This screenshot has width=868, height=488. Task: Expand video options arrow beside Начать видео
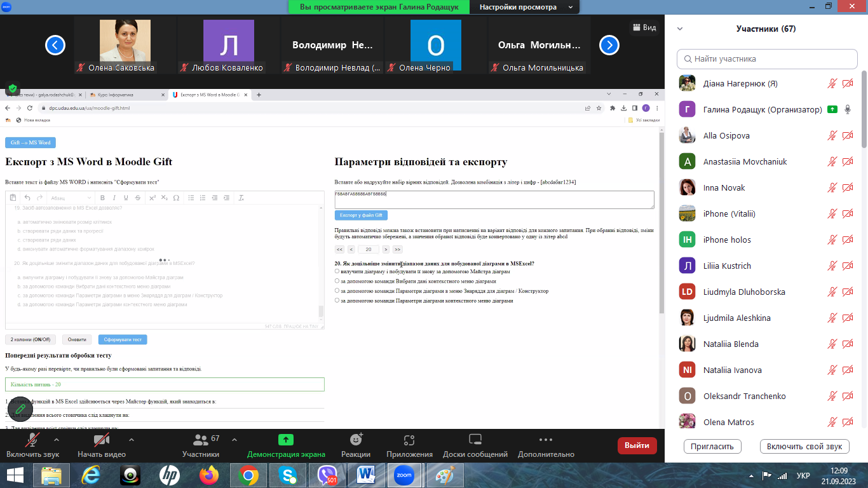(x=131, y=440)
